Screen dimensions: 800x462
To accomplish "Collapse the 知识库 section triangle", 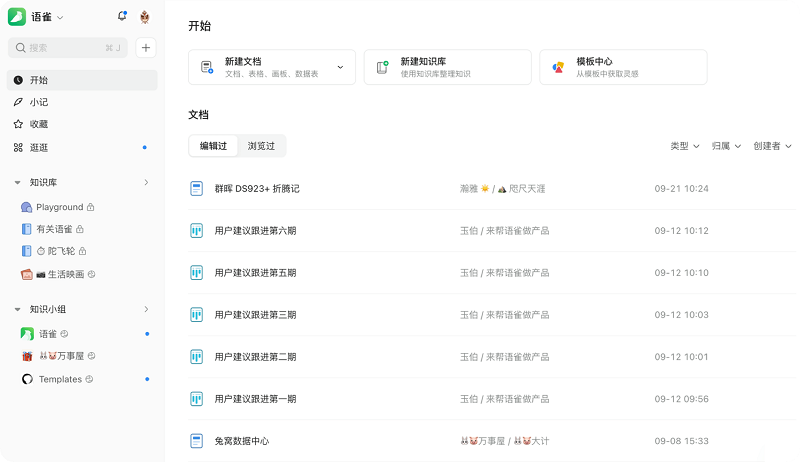I will coord(18,183).
